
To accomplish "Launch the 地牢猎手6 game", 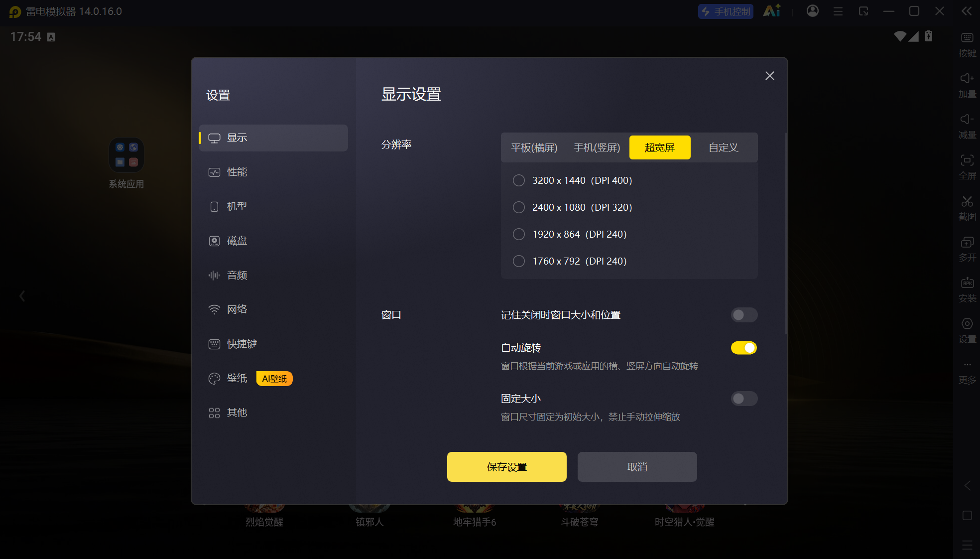I will point(475,516).
